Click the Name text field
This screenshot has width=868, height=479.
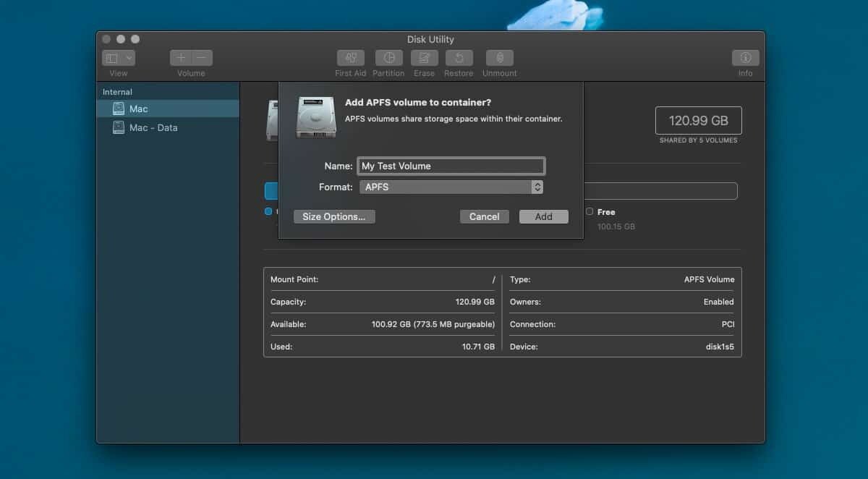coord(451,166)
